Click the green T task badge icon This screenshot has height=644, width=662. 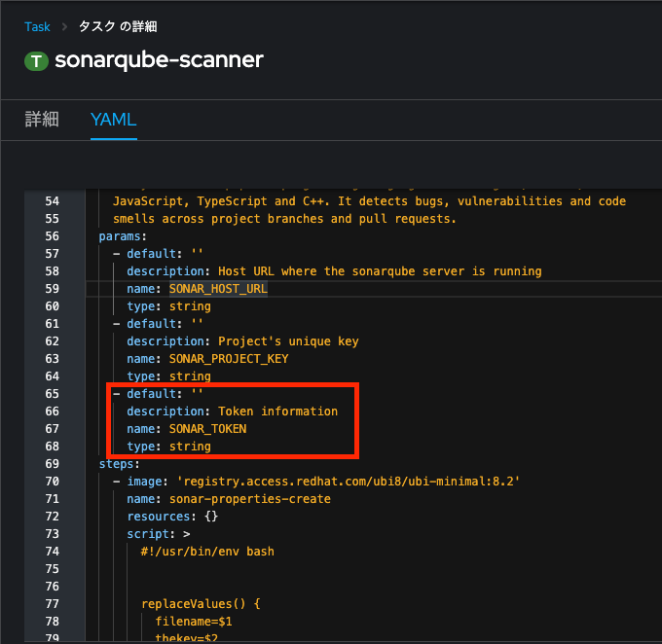(x=36, y=61)
